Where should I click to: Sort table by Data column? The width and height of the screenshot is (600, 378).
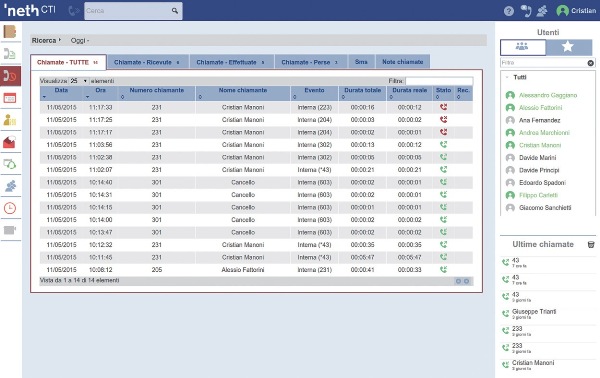(61, 93)
